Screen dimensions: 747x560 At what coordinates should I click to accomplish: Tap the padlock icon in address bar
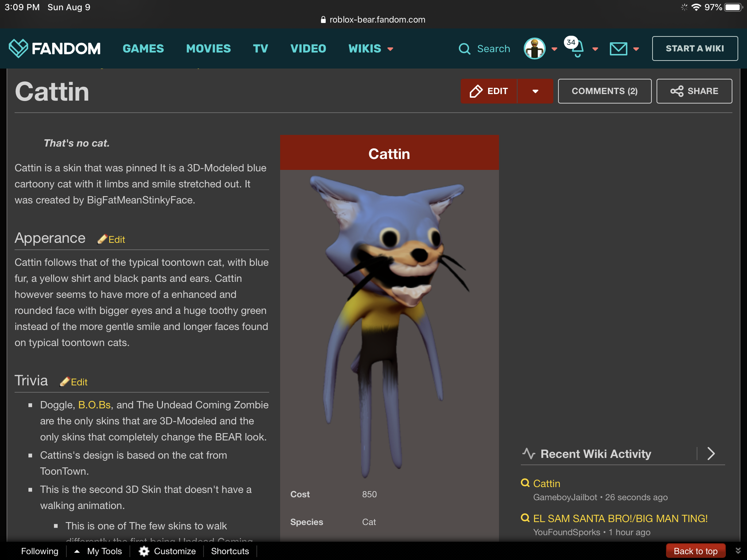[323, 20]
